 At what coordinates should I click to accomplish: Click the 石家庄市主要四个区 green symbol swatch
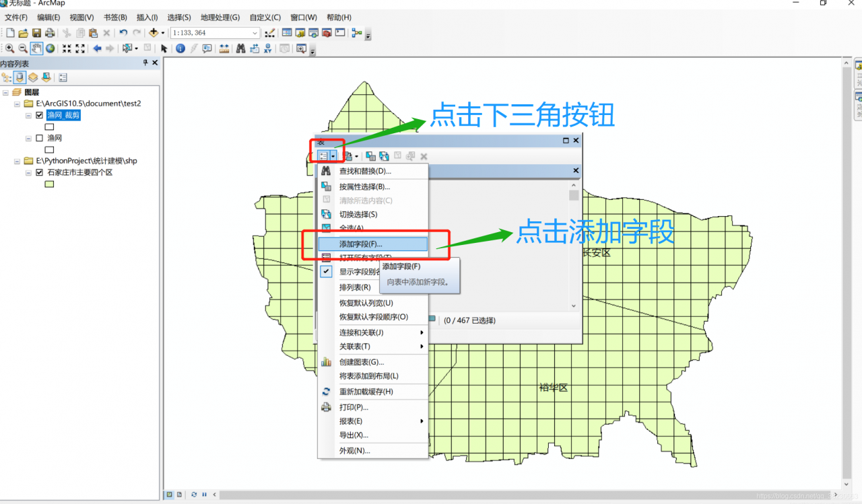coord(49,184)
